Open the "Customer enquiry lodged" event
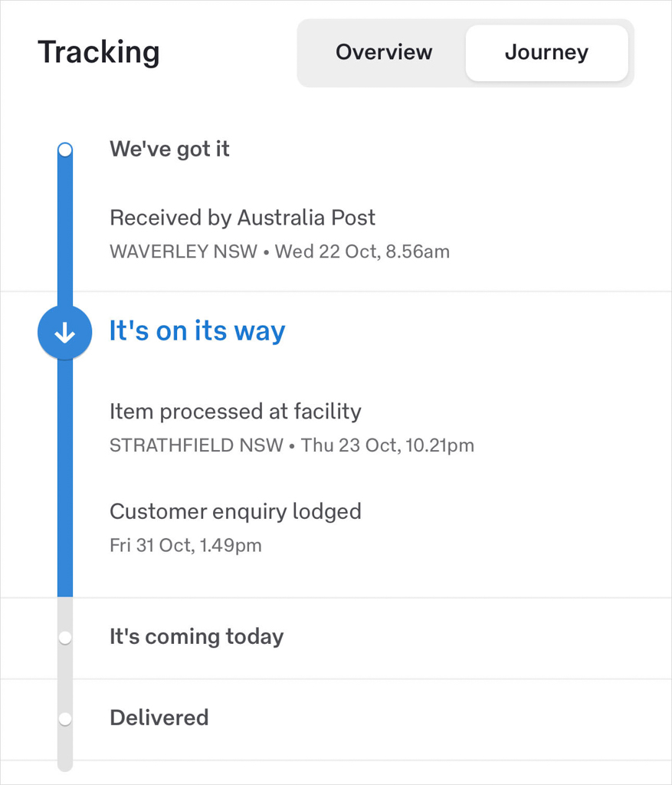Viewport: 672px width, 785px height. pos(235,511)
